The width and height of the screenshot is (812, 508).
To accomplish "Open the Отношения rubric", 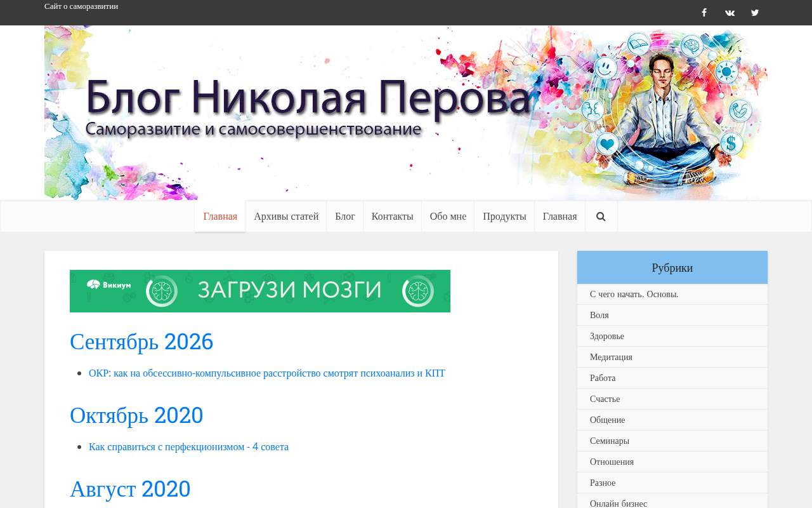I will [x=612, y=462].
